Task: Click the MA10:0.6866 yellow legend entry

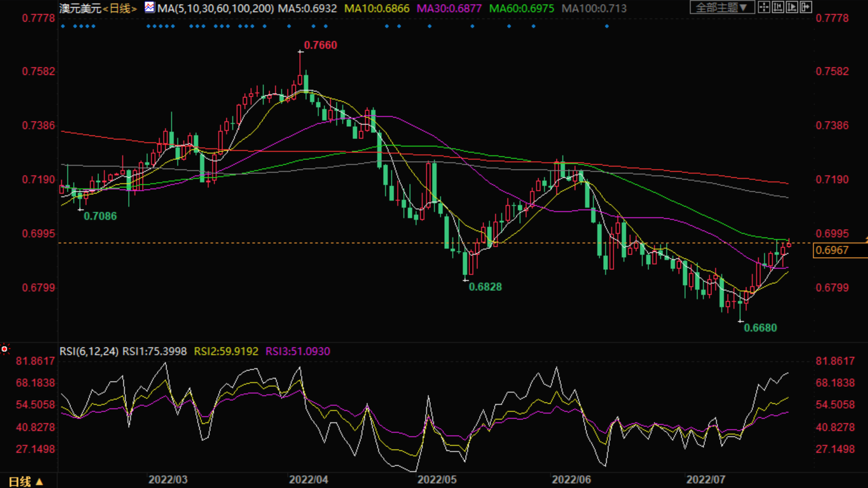Action: click(377, 9)
